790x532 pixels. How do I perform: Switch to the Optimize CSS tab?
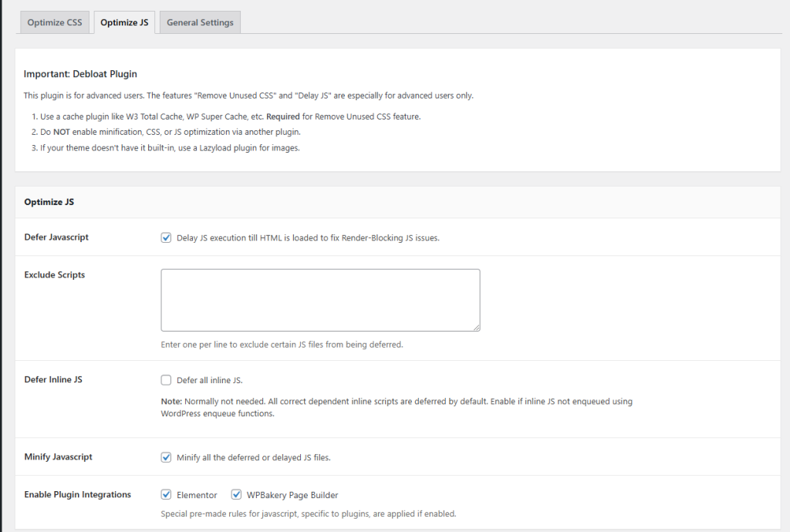[54, 22]
